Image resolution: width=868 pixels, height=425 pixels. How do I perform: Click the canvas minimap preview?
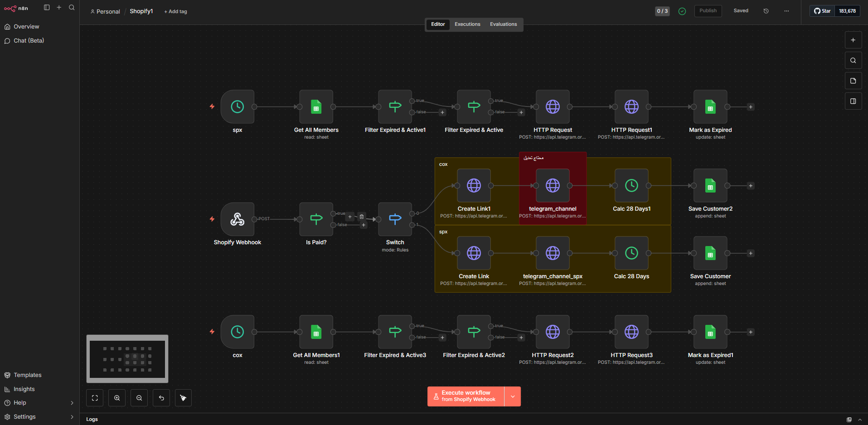coord(127,359)
